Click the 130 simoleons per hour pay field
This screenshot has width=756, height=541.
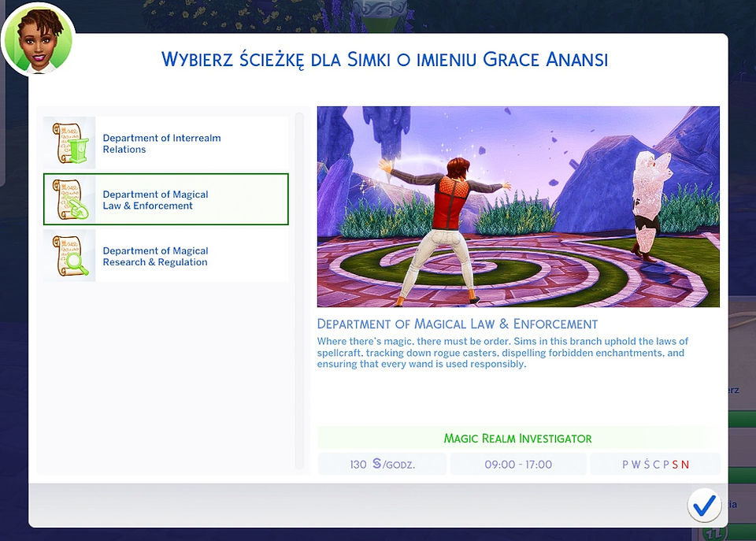[383, 465]
